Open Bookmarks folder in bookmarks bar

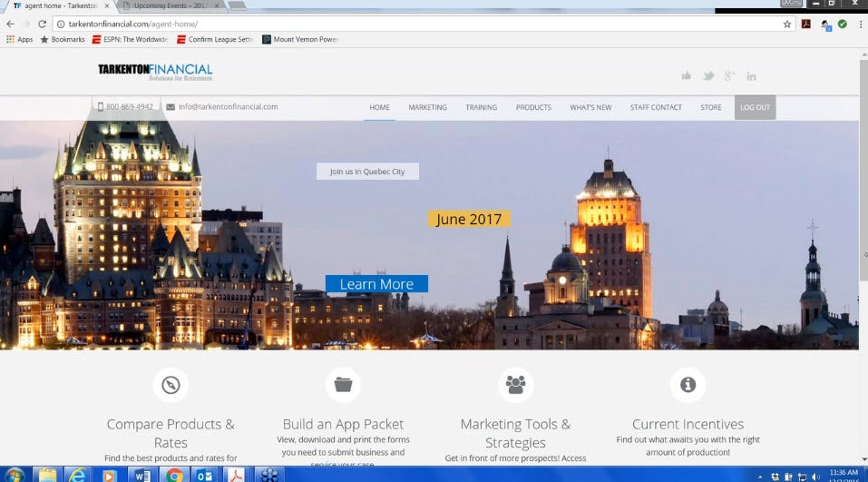point(63,39)
